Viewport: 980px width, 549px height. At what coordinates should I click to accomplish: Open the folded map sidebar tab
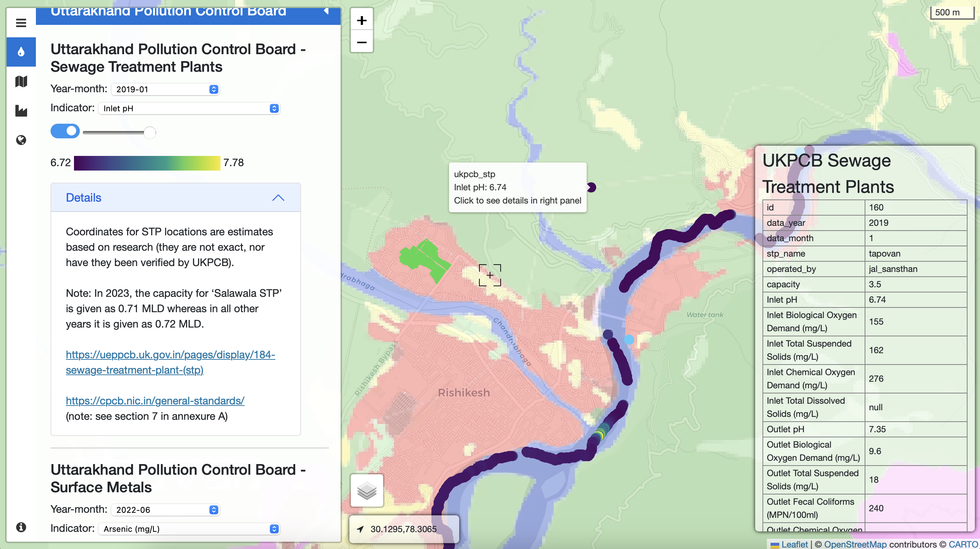(x=21, y=81)
